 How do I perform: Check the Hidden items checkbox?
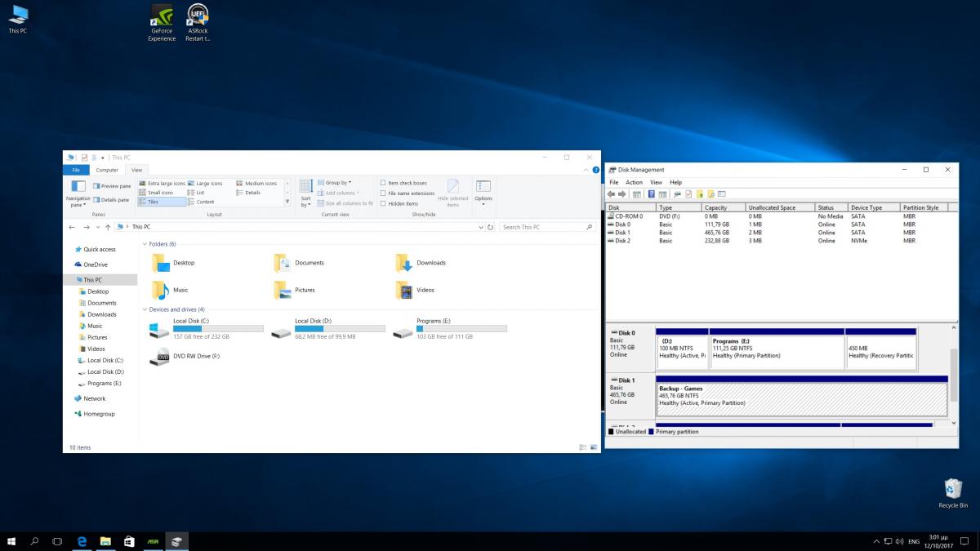coord(383,203)
